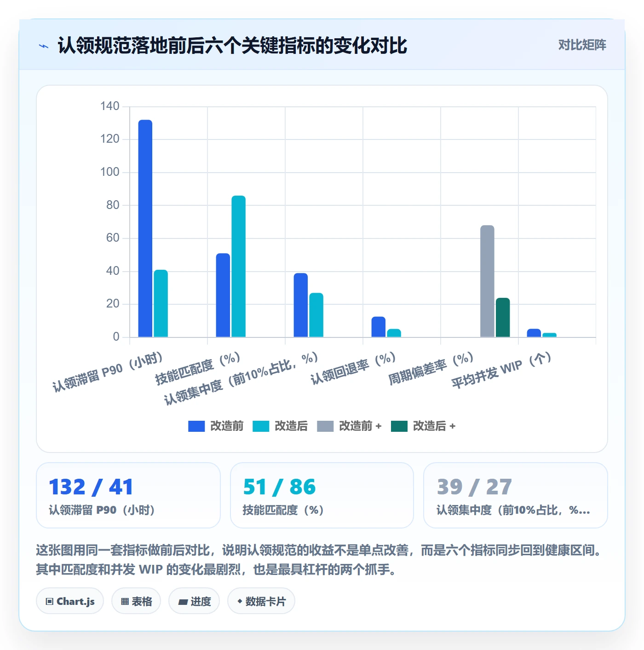The height and width of the screenshot is (650, 644).
Task: Click the lightning bolt icon beside the title
Action: click(x=44, y=46)
